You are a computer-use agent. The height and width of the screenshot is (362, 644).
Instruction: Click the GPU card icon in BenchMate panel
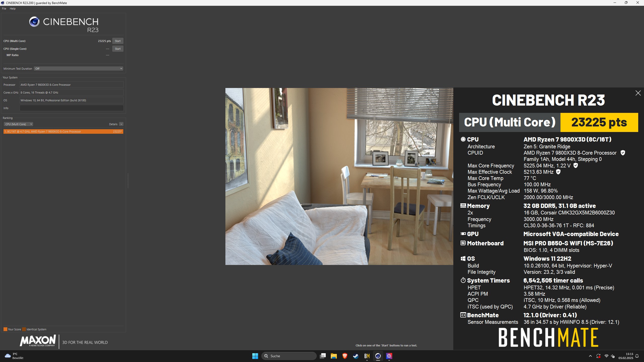click(463, 234)
